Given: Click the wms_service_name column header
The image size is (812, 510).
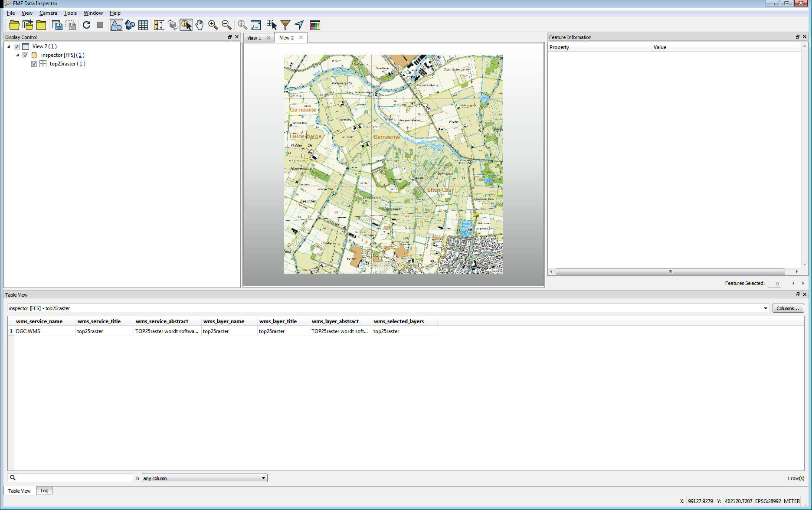Looking at the screenshot, I should 39,321.
